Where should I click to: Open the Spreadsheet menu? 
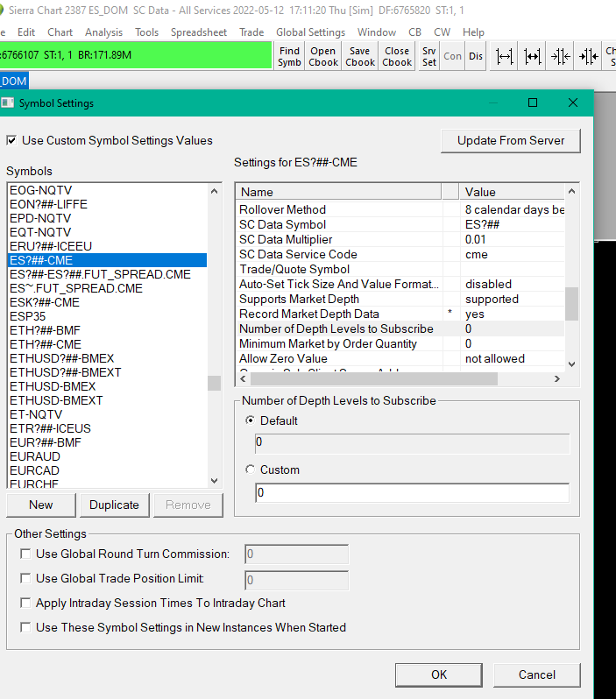click(x=198, y=32)
